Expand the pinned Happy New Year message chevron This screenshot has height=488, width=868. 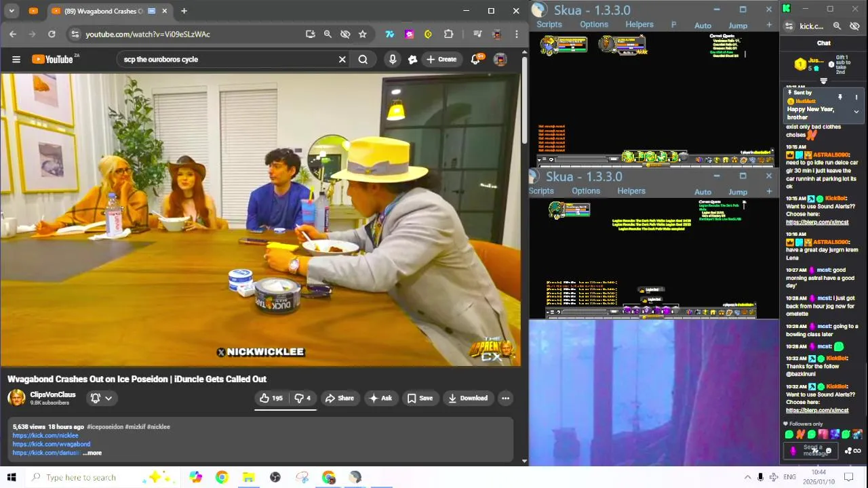click(856, 111)
